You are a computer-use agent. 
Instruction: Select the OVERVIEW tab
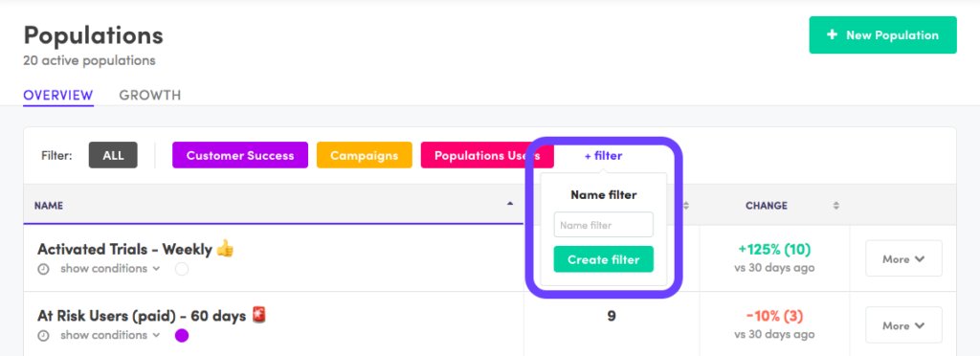click(x=58, y=96)
